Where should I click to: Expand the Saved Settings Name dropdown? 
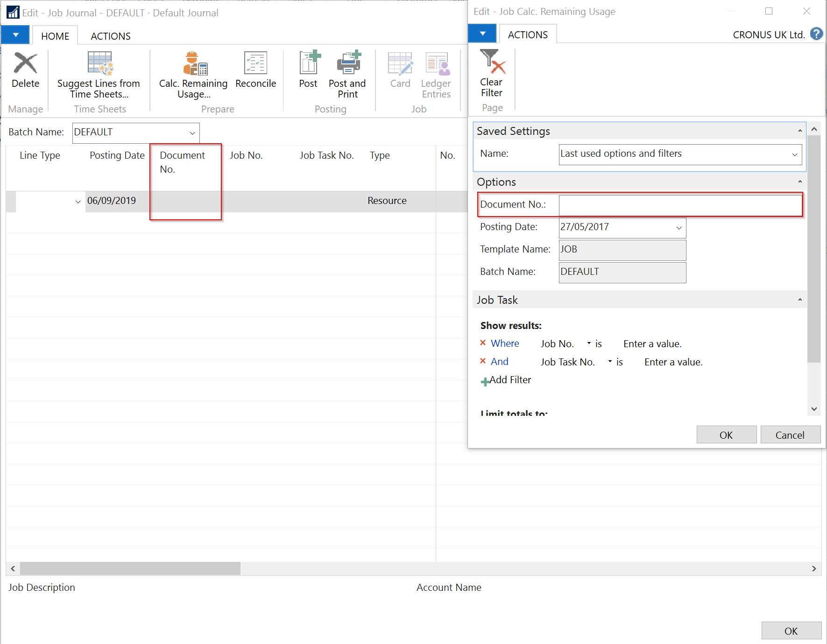pos(794,154)
